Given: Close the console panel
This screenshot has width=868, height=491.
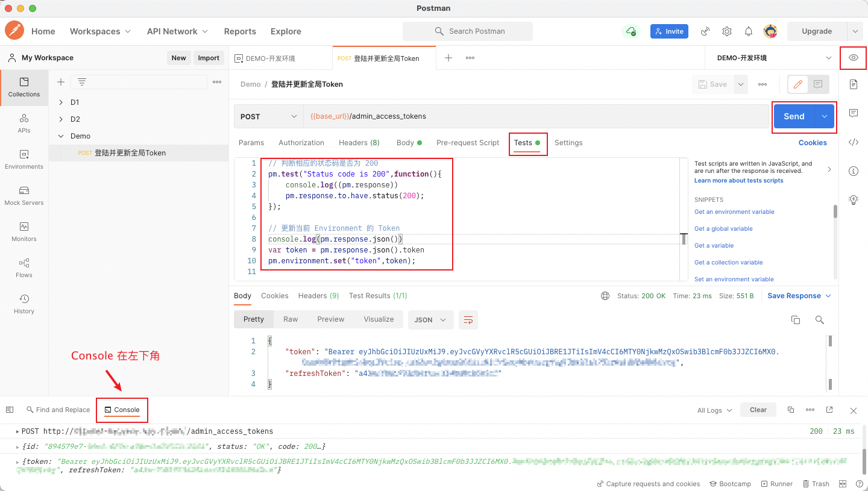Looking at the screenshot, I should tap(854, 410).
